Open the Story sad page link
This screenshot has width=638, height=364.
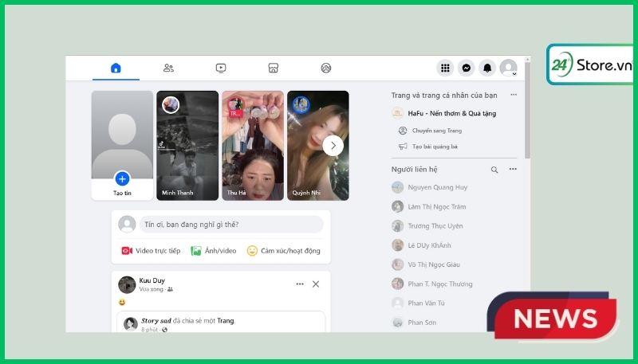click(156, 320)
